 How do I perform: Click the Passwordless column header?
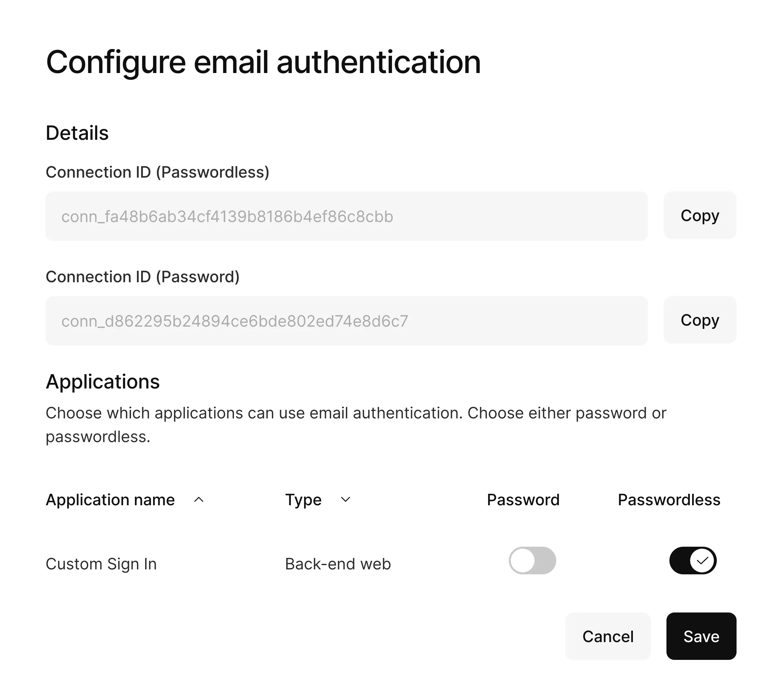669,500
